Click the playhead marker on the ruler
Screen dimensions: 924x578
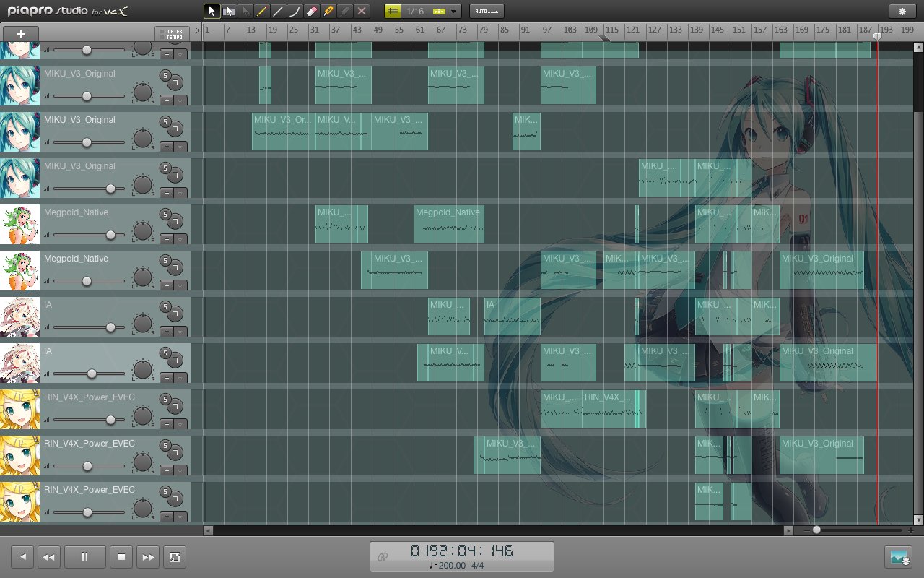coord(877,35)
